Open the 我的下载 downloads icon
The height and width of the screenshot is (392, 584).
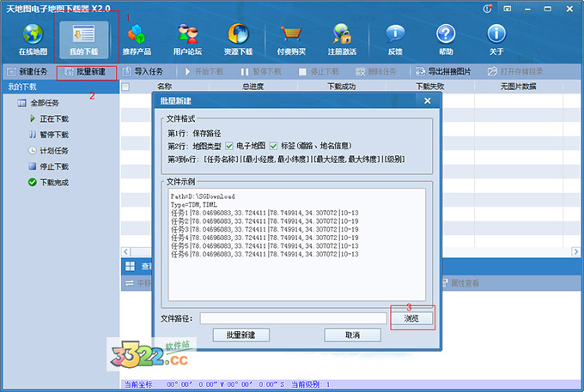point(84,39)
